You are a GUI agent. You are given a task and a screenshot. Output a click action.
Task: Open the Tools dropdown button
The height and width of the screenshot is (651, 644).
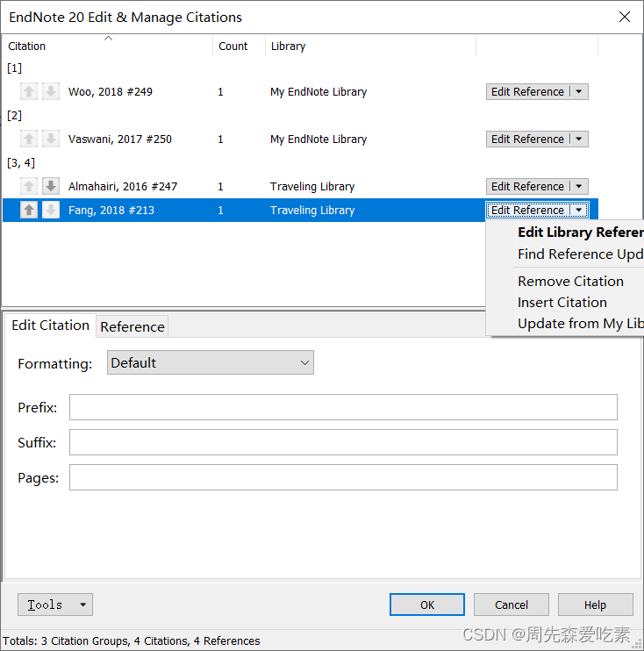coord(54,604)
